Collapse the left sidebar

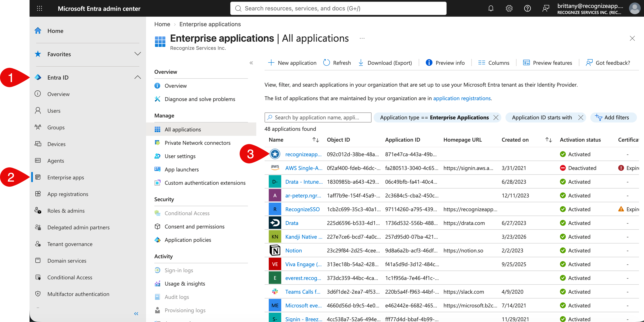click(136, 313)
